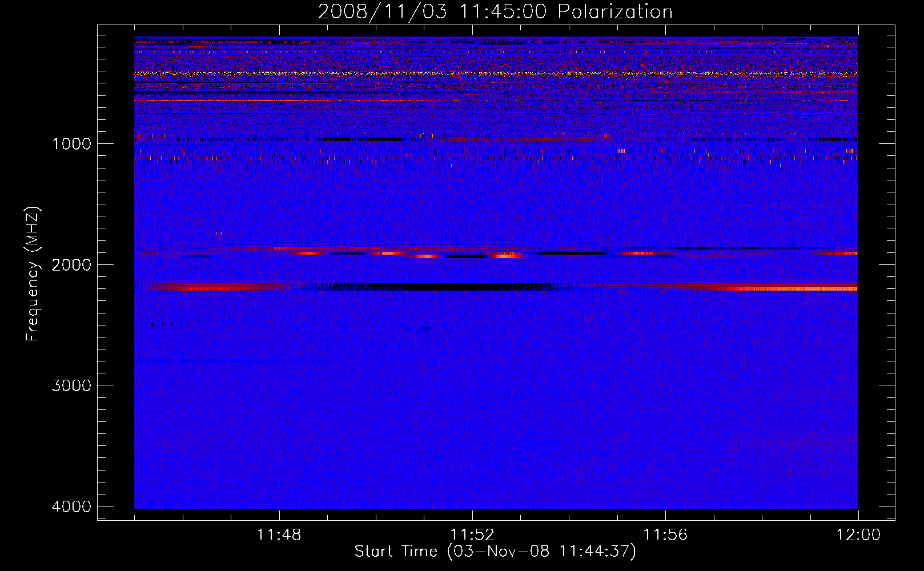The height and width of the screenshot is (571, 924).
Task: Click the 11:52 time tick label
Action: point(472,535)
